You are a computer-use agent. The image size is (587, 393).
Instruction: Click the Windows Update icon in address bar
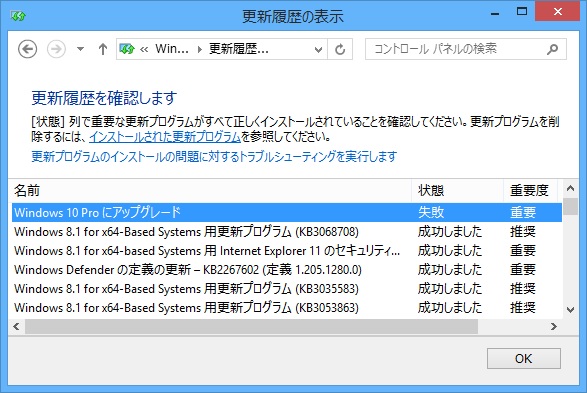click(x=127, y=49)
